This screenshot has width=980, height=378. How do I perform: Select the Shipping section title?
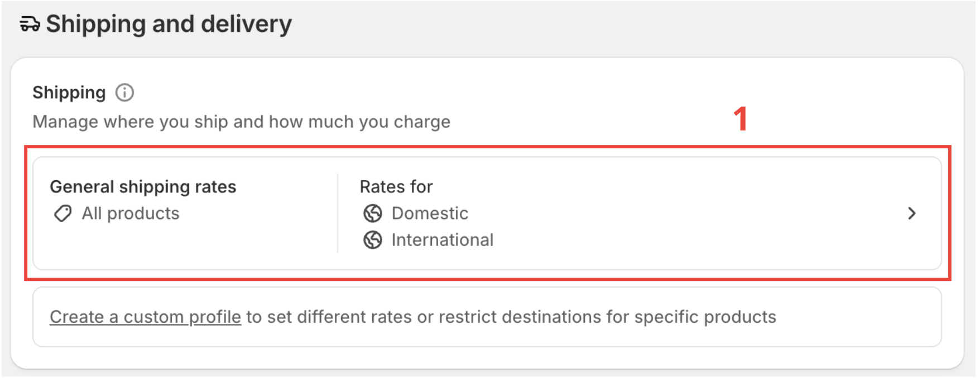69,93
